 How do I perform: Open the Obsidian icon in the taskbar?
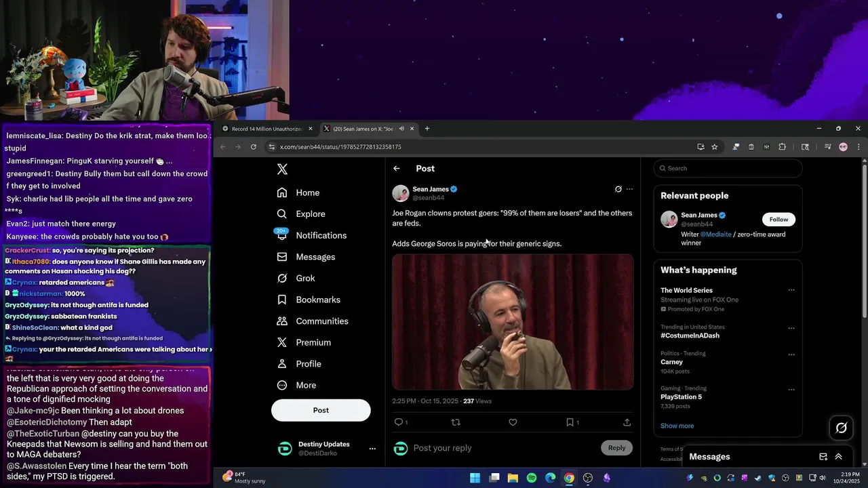pyautogui.click(x=606, y=478)
